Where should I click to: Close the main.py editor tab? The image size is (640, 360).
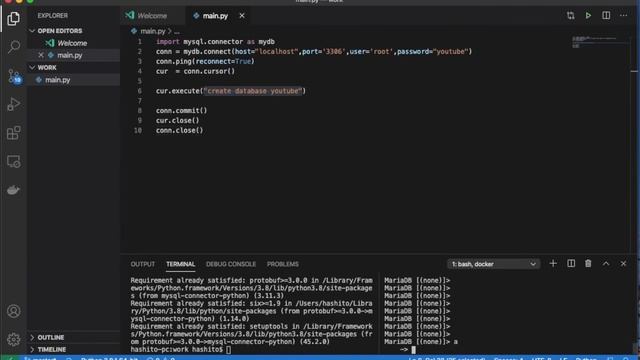pos(242,16)
